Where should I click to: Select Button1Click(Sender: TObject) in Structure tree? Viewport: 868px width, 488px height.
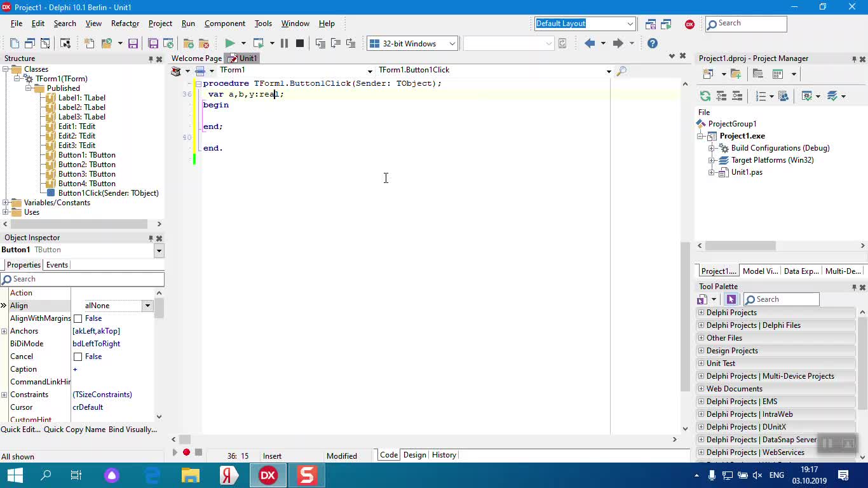(x=109, y=193)
